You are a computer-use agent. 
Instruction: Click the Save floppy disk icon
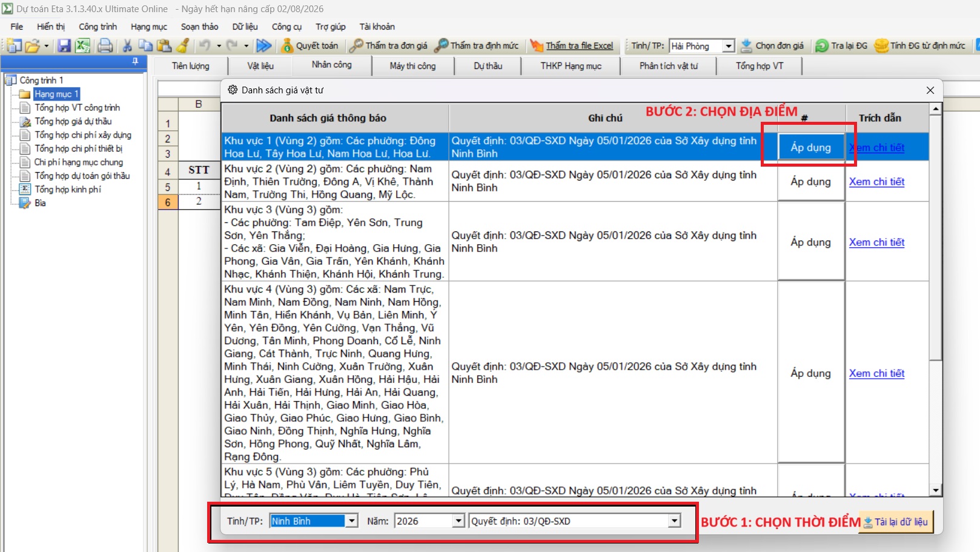tap(64, 45)
